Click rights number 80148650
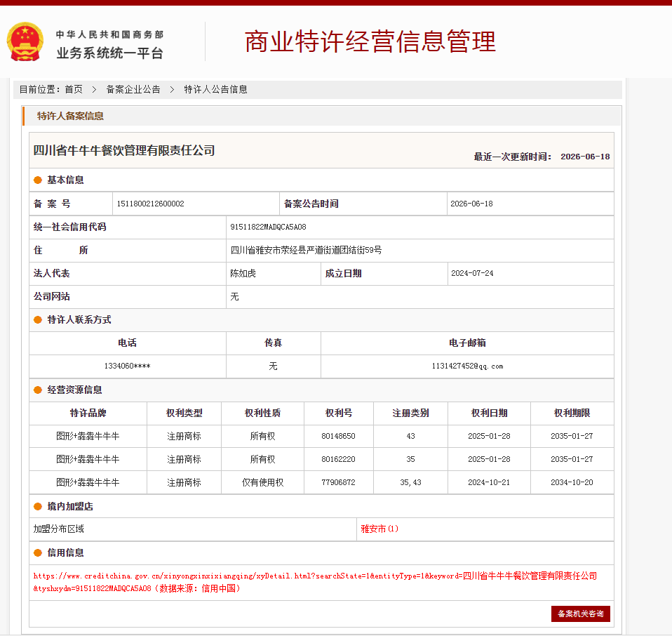This screenshot has width=672, height=636. click(x=338, y=436)
